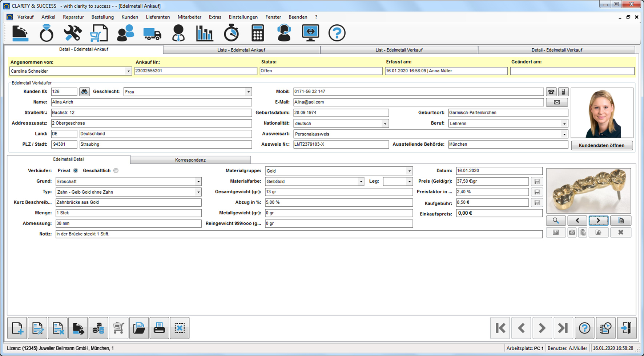The width and height of the screenshot is (644, 356).
Task: Open the Materialgruppe dropdown
Action: [x=409, y=171]
